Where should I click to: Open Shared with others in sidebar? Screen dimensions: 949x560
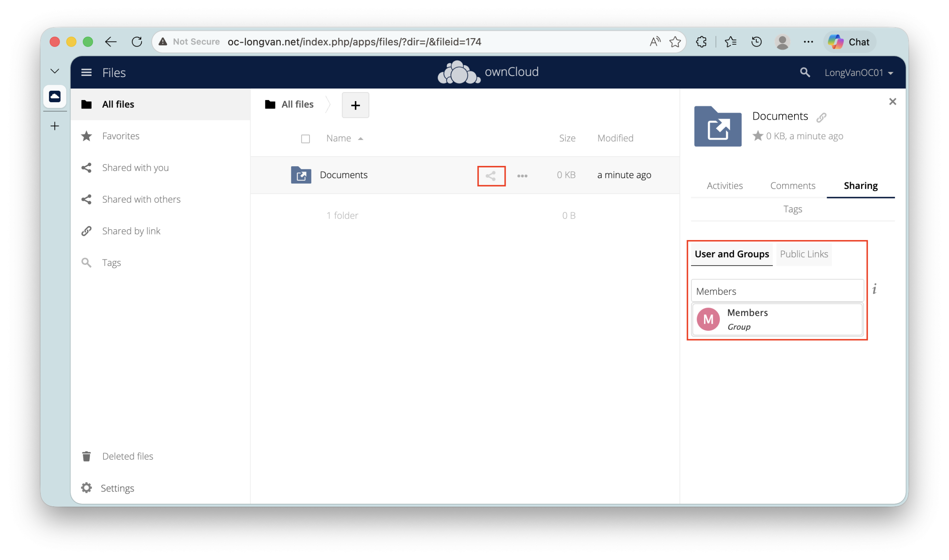pyautogui.click(x=141, y=199)
